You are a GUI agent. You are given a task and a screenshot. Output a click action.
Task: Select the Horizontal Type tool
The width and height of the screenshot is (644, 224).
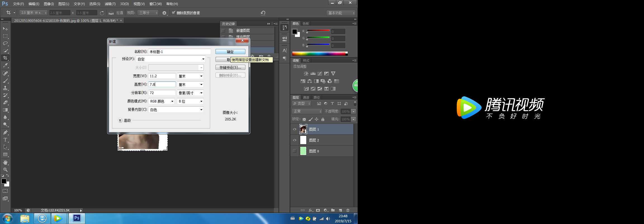(x=5, y=140)
